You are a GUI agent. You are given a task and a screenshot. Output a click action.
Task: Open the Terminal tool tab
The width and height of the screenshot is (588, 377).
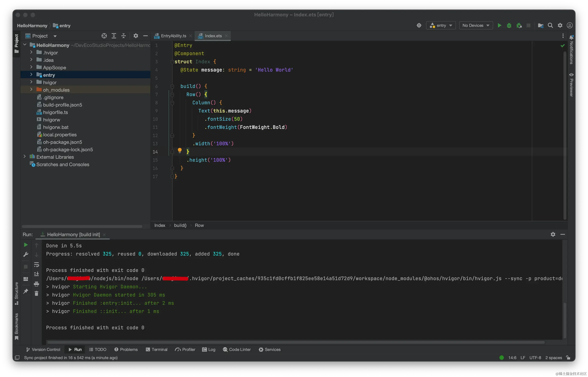click(x=157, y=349)
